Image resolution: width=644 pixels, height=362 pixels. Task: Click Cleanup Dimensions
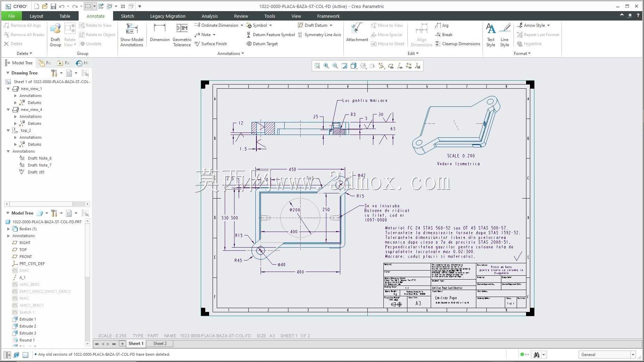click(458, 44)
